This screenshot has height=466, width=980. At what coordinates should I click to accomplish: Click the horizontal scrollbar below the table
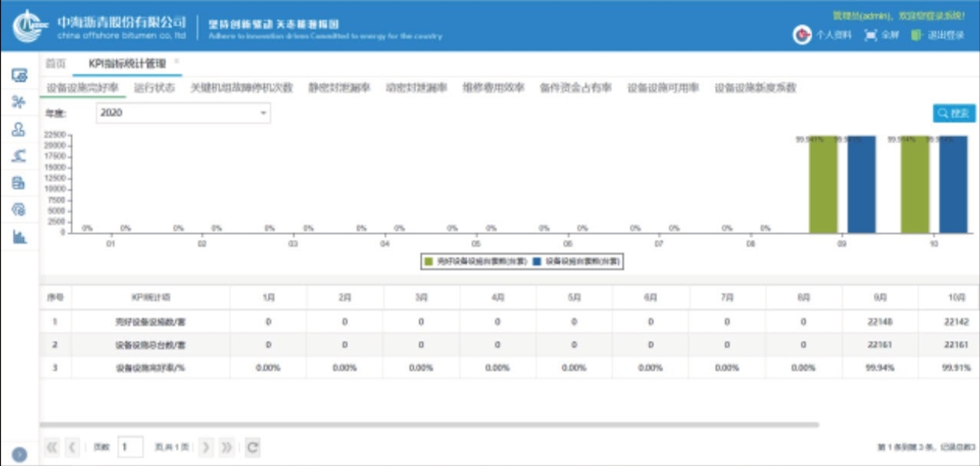coord(430,425)
